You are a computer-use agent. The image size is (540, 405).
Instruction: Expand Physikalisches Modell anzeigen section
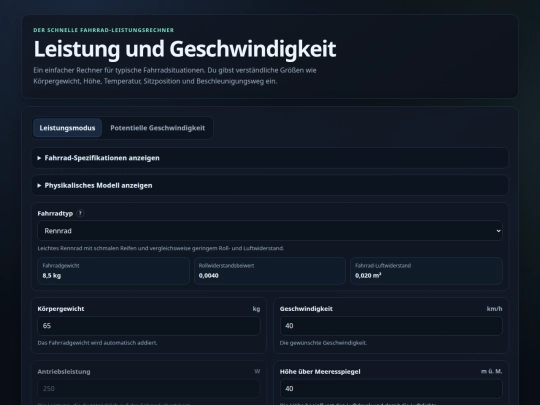pos(270,185)
